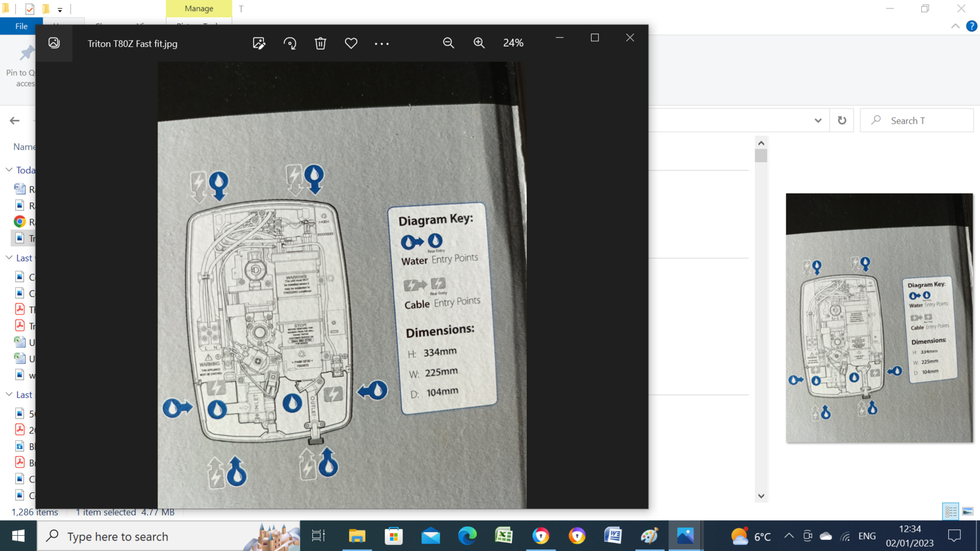
Task: Click the zoom out magnifier icon
Action: [x=448, y=43]
